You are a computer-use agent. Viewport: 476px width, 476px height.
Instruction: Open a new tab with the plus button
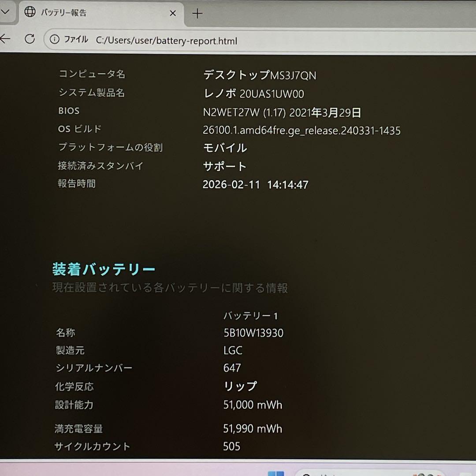pyautogui.click(x=197, y=14)
